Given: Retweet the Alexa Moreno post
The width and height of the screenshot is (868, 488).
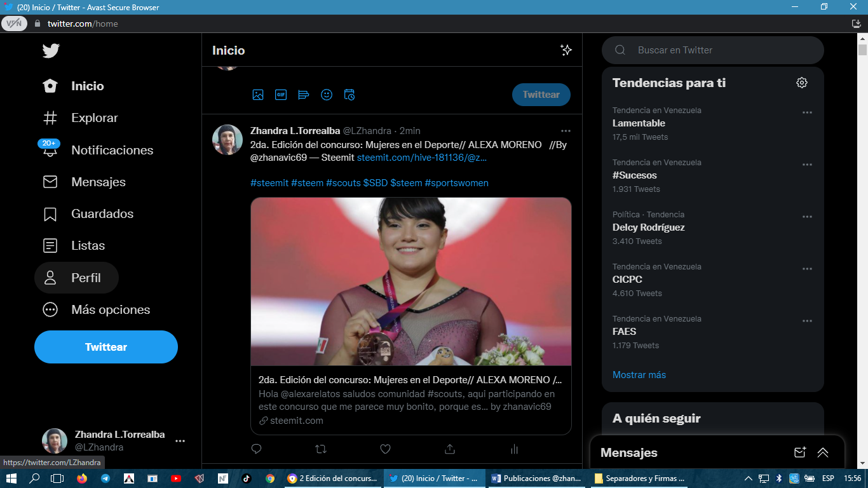Looking at the screenshot, I should [x=321, y=449].
